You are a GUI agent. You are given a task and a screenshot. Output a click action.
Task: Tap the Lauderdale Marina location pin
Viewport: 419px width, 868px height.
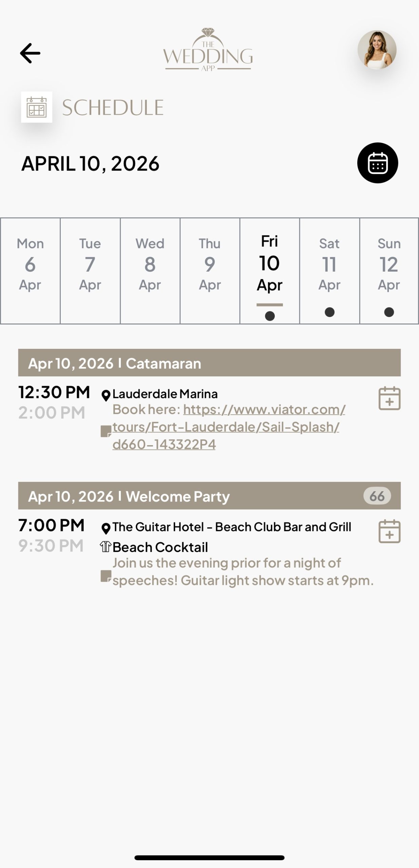click(106, 395)
